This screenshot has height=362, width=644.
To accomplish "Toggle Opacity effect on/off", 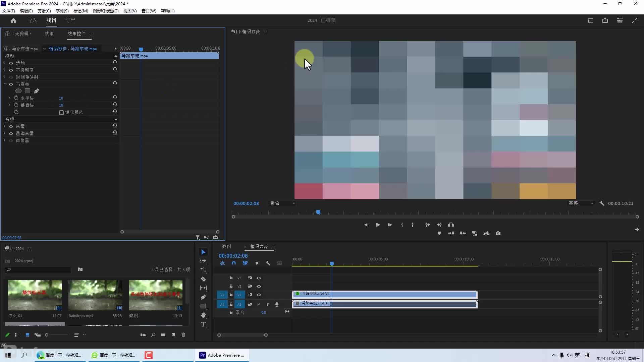I will (x=11, y=70).
